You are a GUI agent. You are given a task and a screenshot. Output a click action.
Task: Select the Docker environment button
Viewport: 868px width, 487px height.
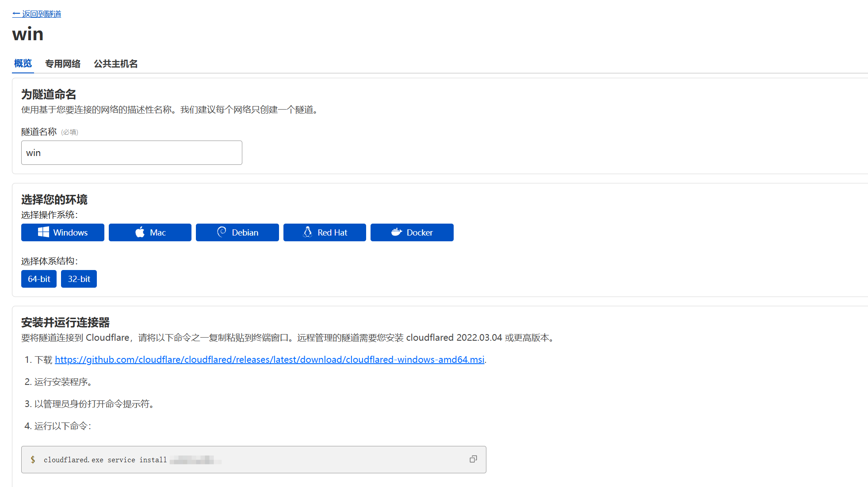click(412, 232)
